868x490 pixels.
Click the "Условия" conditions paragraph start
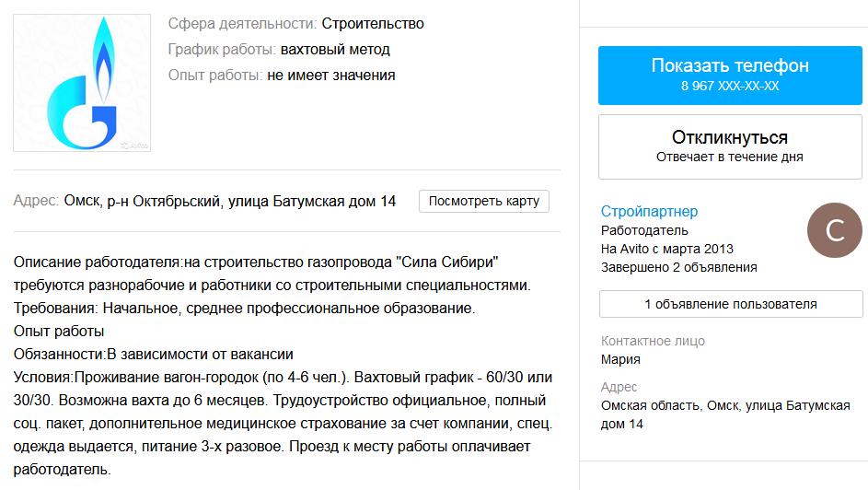point(42,378)
